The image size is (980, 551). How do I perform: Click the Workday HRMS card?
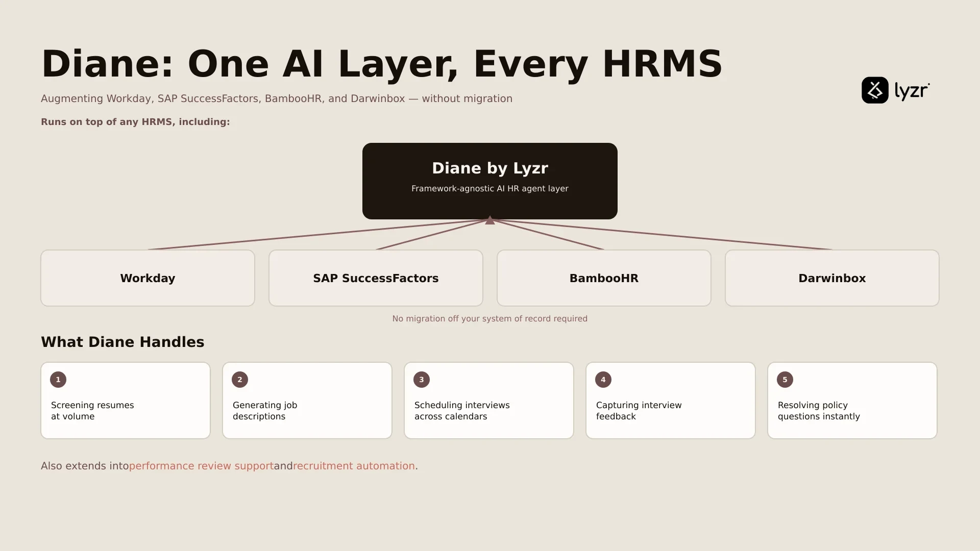pos(148,278)
